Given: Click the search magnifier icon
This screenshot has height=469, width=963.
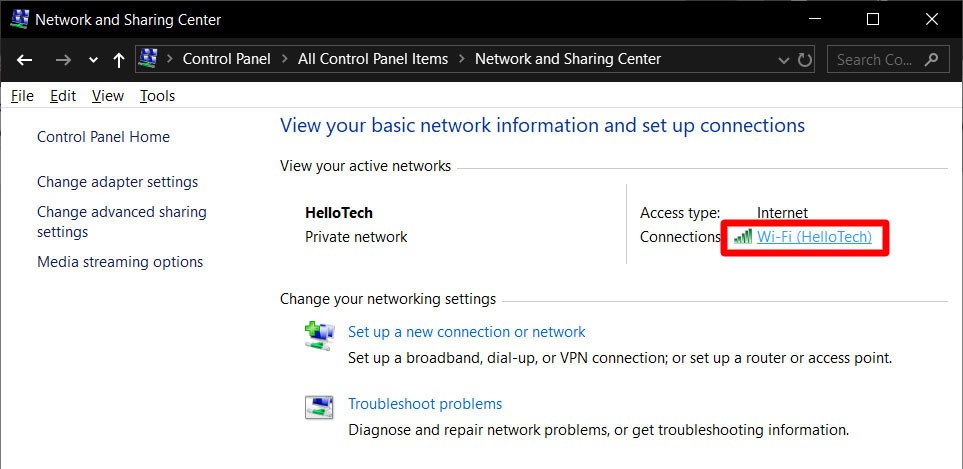Looking at the screenshot, I should pos(932,59).
